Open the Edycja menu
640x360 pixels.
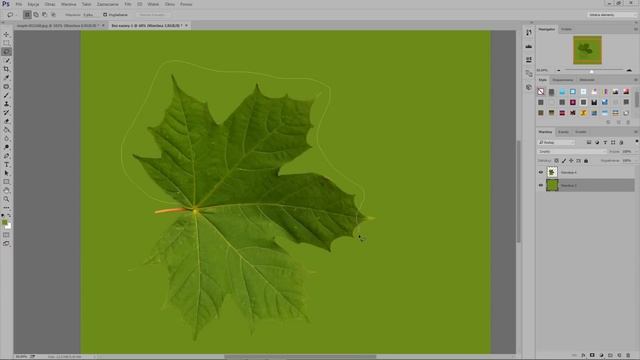point(33,4)
